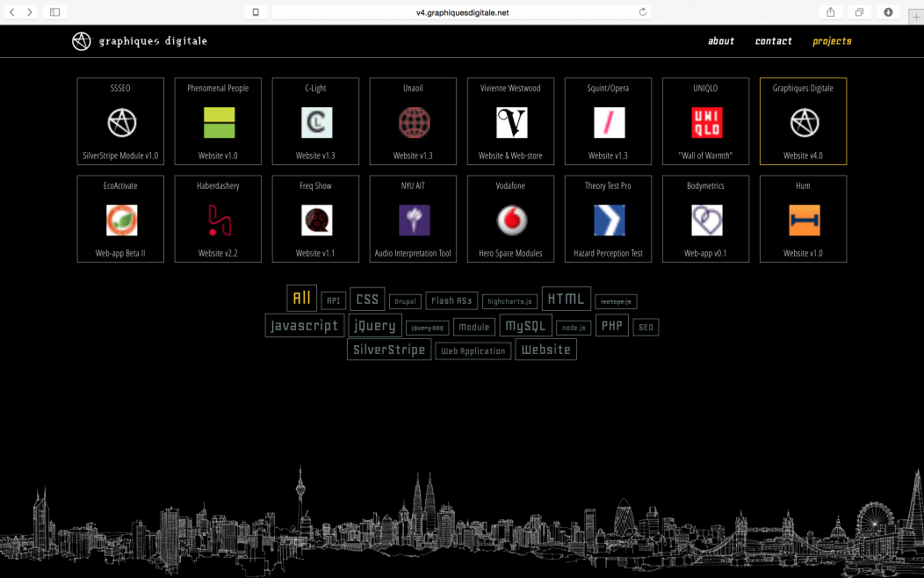The image size is (924, 578).
Task: Open the SSSEO SilverStripe Module project icon
Action: 122,123
